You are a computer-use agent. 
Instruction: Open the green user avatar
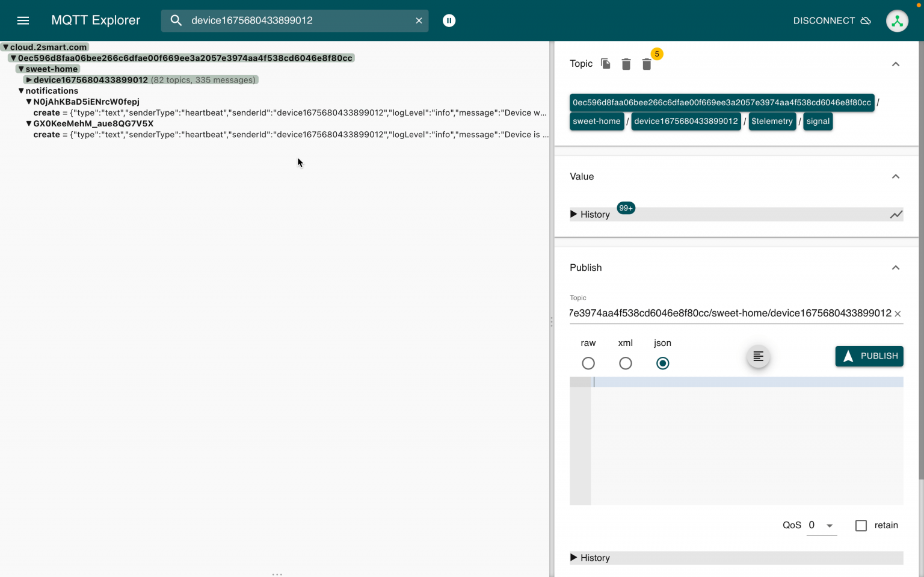tap(897, 20)
